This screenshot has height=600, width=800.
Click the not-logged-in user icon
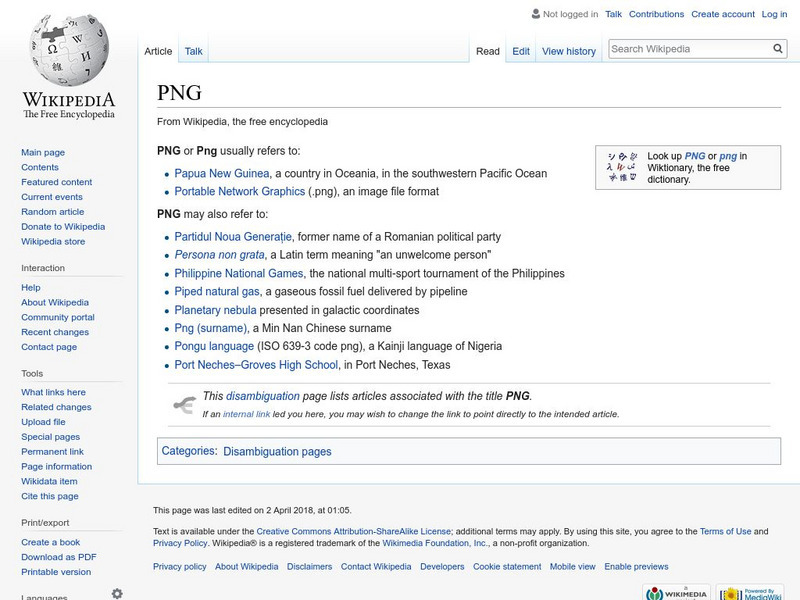[536, 14]
